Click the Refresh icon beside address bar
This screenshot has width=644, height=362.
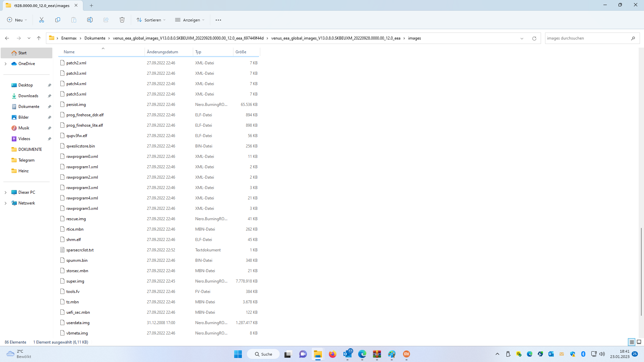point(534,39)
